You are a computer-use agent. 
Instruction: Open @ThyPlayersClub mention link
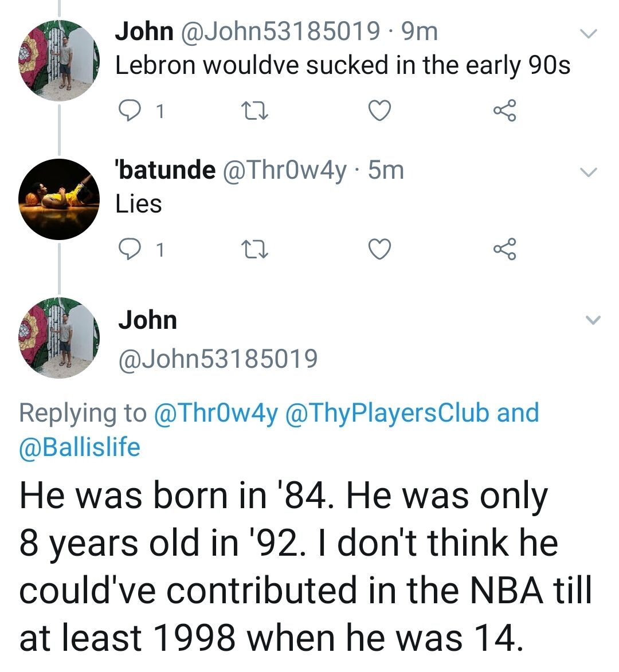click(x=387, y=412)
